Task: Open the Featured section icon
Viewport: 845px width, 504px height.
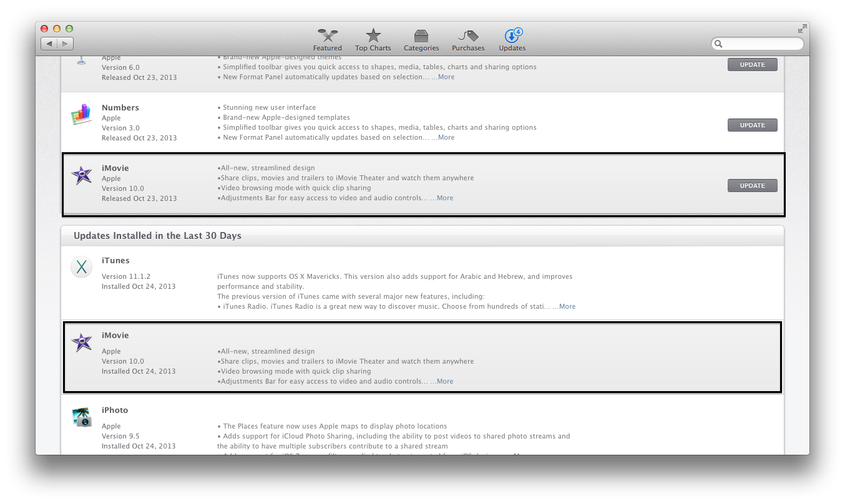Action: 327,36
